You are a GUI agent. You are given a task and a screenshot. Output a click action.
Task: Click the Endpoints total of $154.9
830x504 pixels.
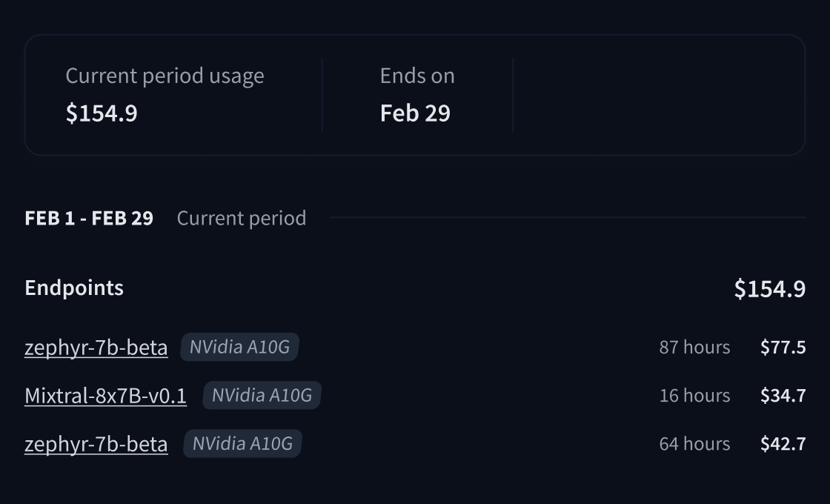tap(769, 288)
